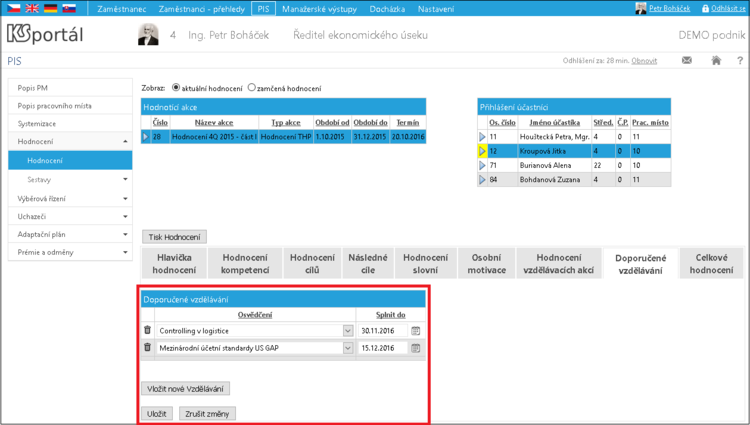This screenshot has width=750, height=425.
Task: Select row arrow for Houštecká Petra
Action: pyautogui.click(x=482, y=137)
